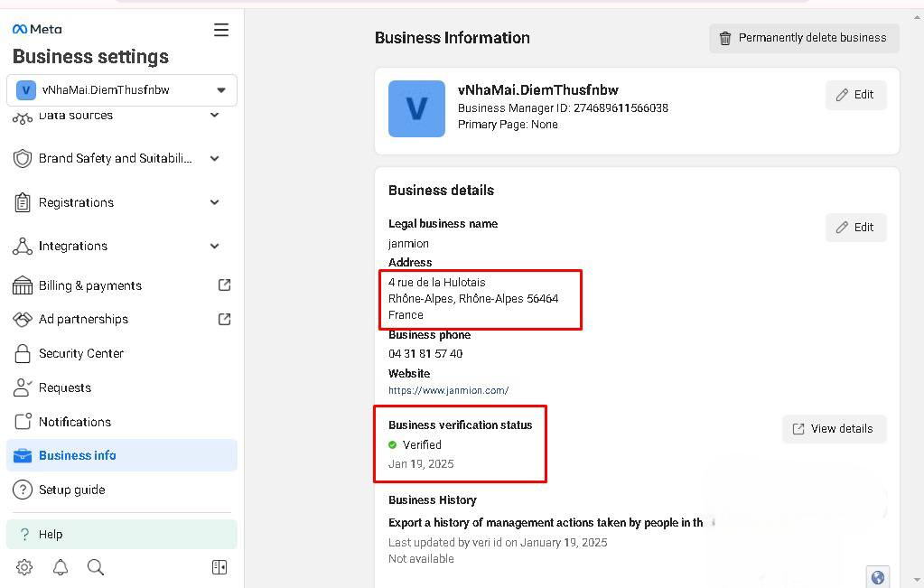This screenshot has width=924, height=588.
Task: Click external link icon beside Ad partnerships
Action: 225,320
